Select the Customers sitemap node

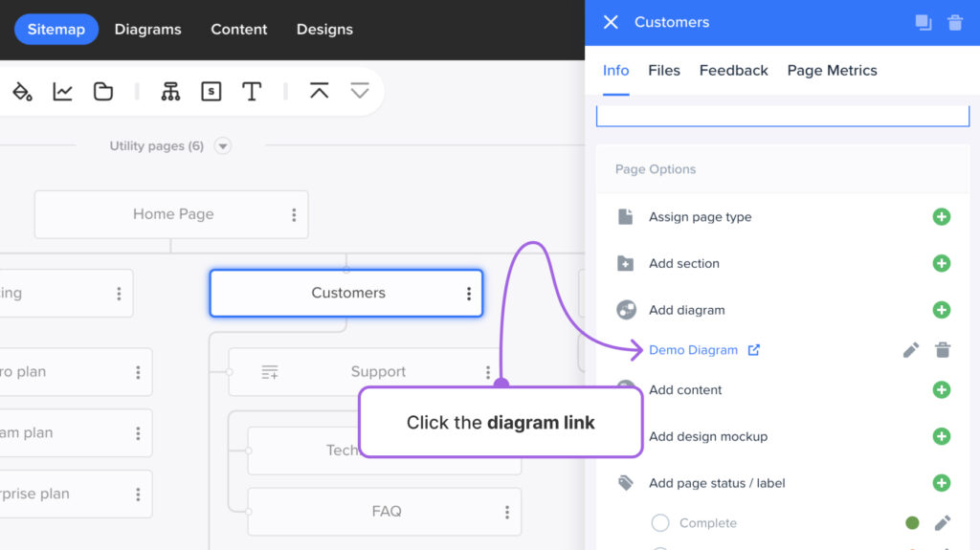click(x=346, y=293)
